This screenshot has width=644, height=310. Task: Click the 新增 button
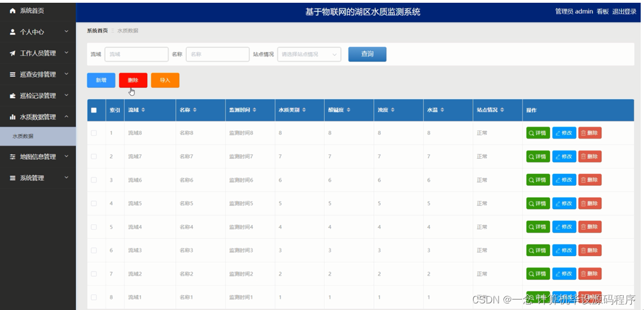(x=101, y=80)
